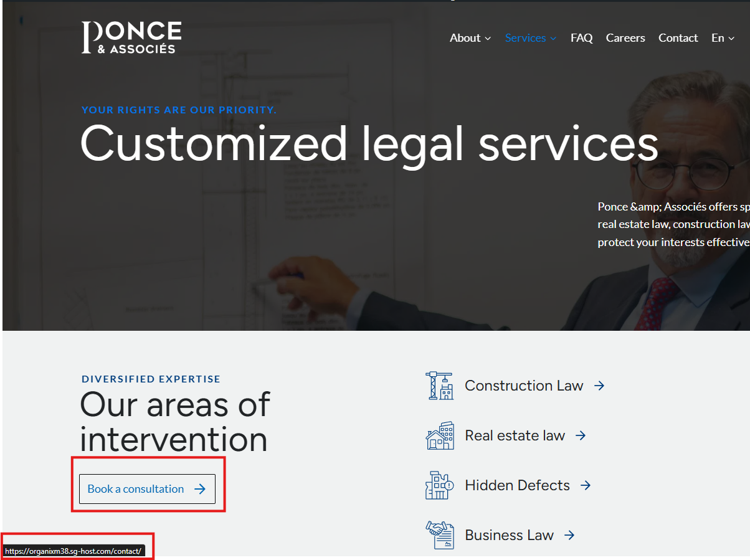
Task: Go to the FAQ page
Action: (x=581, y=38)
